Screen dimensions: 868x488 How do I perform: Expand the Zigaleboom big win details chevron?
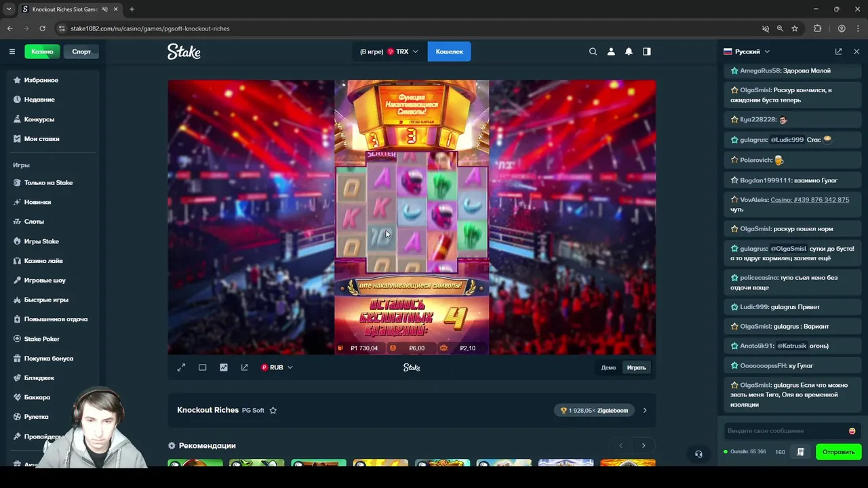pos(645,410)
